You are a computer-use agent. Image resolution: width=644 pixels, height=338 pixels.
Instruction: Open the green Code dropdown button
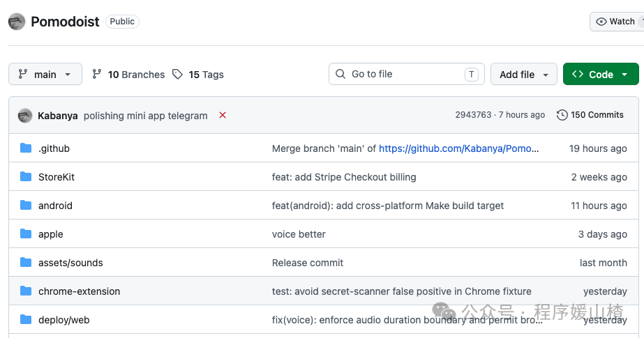(x=601, y=75)
